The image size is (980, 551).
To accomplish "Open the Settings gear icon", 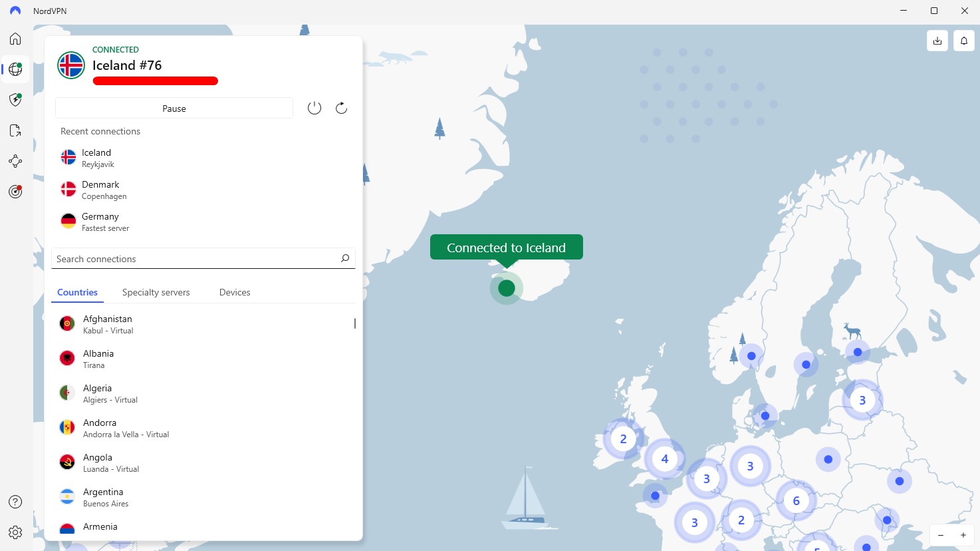I will pyautogui.click(x=15, y=532).
